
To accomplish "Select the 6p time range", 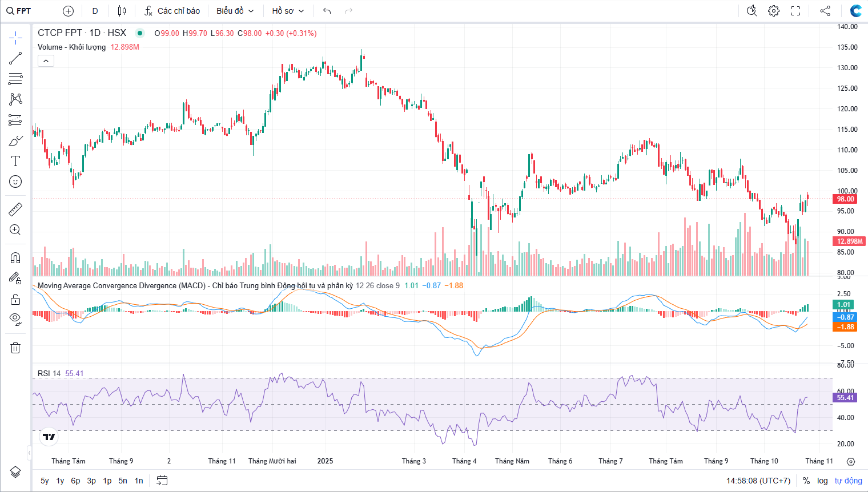I will coord(75,481).
